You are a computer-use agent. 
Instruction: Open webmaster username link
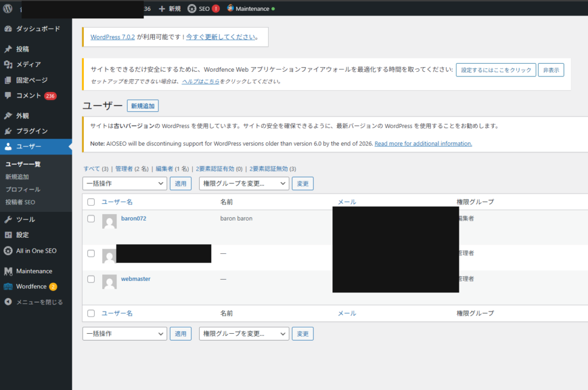tap(136, 279)
